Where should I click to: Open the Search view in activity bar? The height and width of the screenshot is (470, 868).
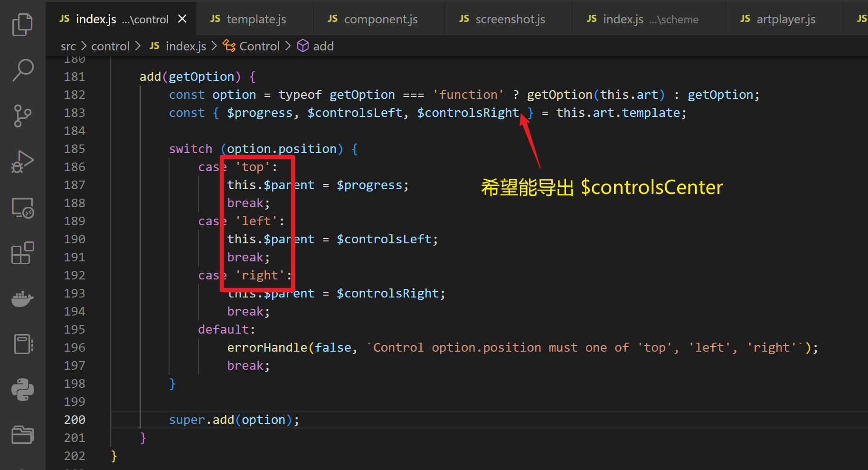(22, 70)
